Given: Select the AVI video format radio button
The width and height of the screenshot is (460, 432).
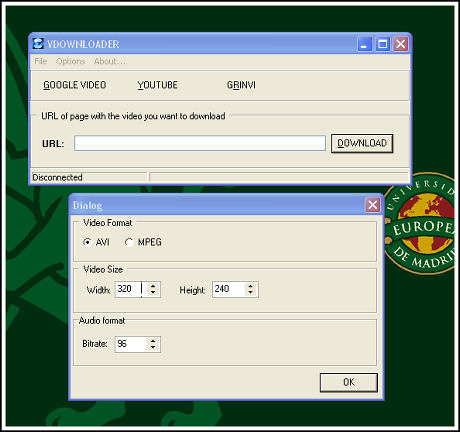Looking at the screenshot, I should pyautogui.click(x=87, y=242).
